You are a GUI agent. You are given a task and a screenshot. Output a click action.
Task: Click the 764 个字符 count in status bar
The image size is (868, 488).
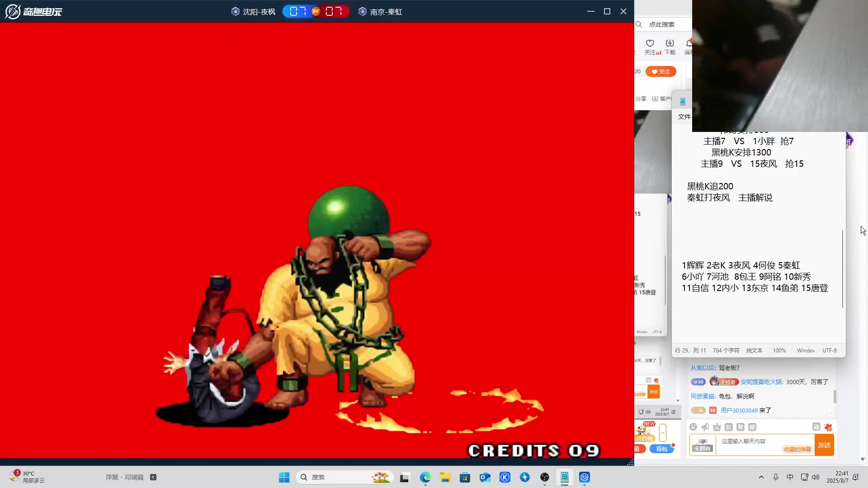726,351
